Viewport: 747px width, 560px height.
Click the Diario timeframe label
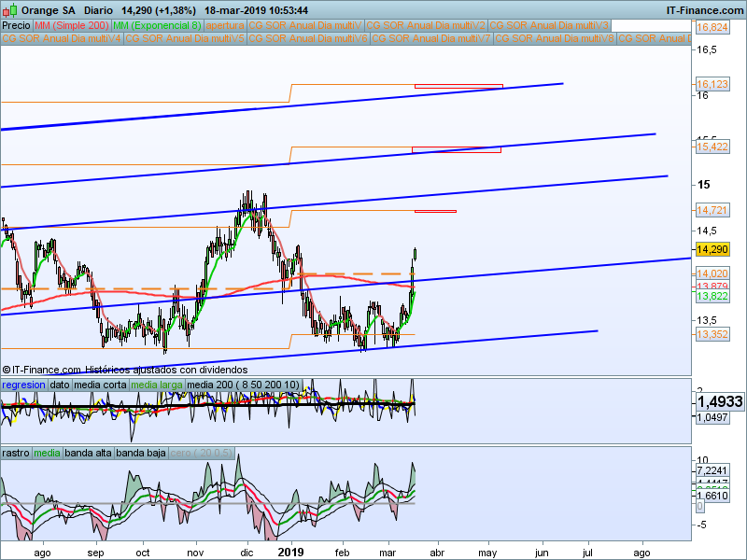click(98, 10)
